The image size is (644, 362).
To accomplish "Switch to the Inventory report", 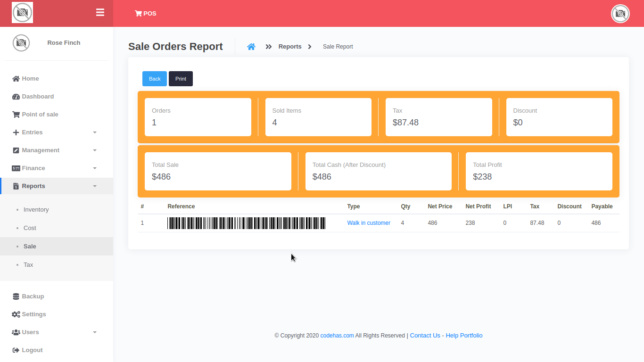I will [36, 209].
